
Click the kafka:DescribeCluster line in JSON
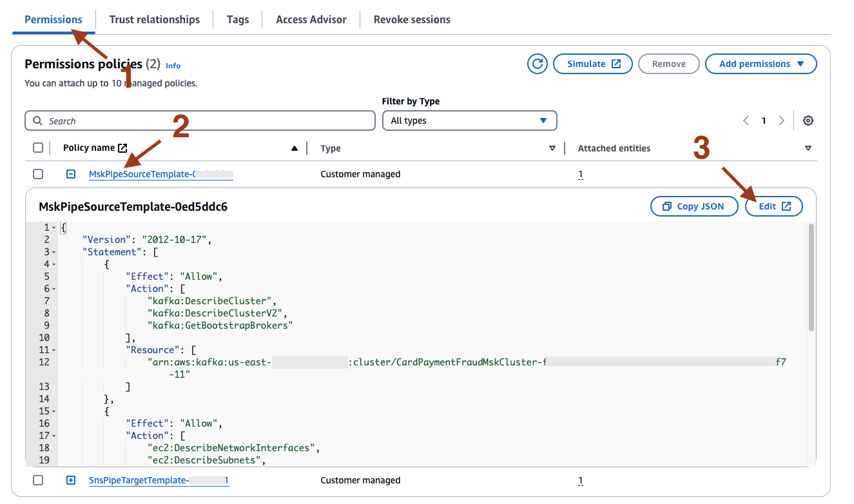point(212,301)
